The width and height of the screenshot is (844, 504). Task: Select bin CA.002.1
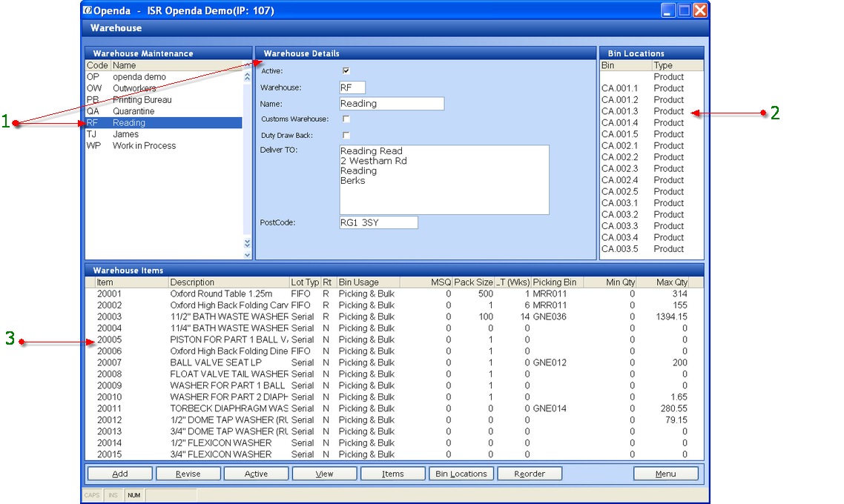pyautogui.click(x=651, y=146)
